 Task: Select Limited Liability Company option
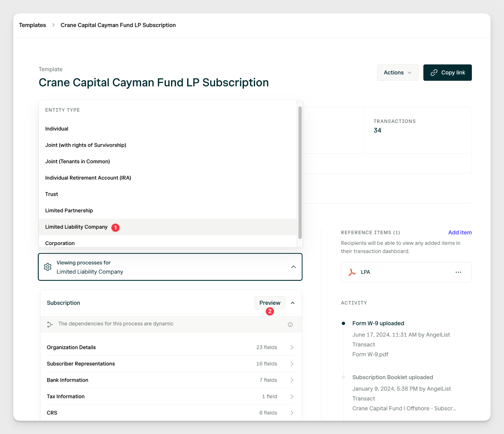168,227
